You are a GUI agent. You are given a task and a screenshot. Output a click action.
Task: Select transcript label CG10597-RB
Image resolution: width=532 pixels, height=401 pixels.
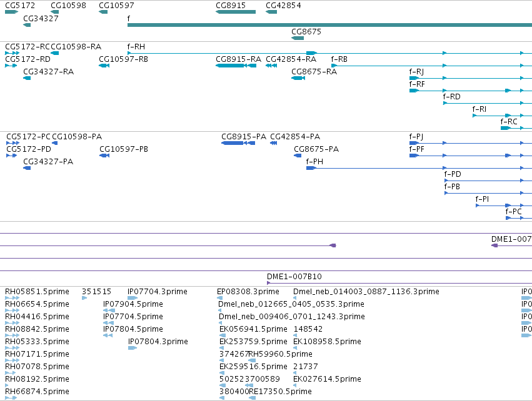coord(124,59)
